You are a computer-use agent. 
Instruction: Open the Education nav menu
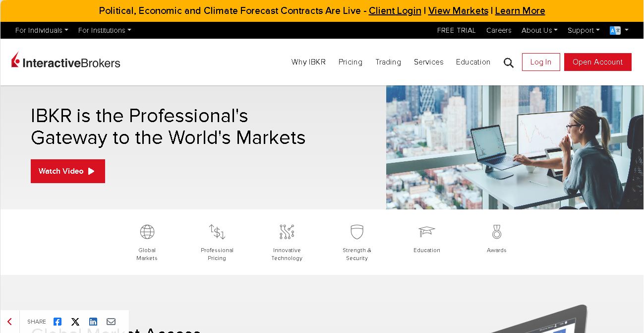click(x=473, y=62)
